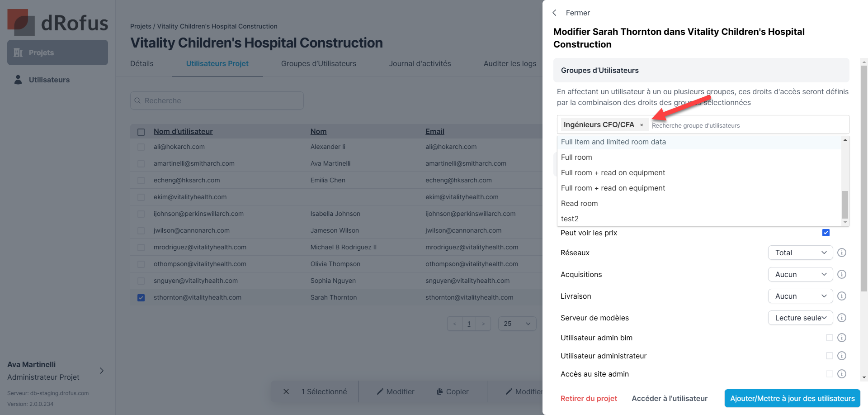
Task: Click the Retirer du projet link
Action: (x=589, y=398)
